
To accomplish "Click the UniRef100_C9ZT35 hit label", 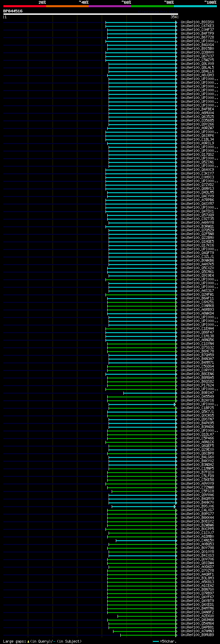I will click(x=197, y=219).
